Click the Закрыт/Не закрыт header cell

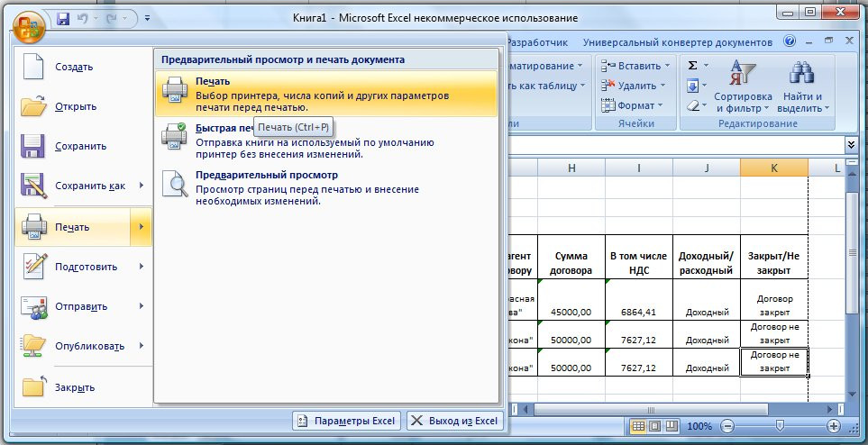click(x=774, y=257)
